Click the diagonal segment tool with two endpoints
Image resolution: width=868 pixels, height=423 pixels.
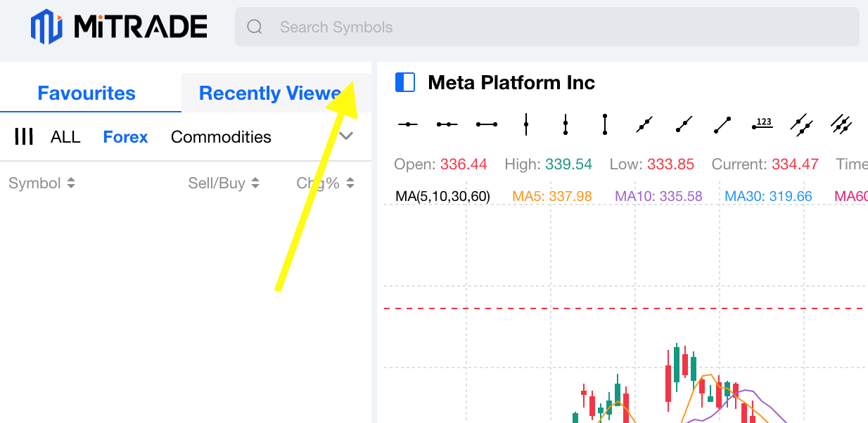[723, 124]
